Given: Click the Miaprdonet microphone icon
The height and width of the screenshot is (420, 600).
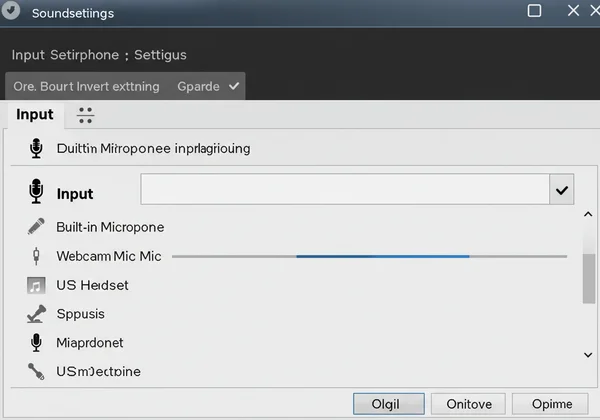Looking at the screenshot, I should click(36, 342).
